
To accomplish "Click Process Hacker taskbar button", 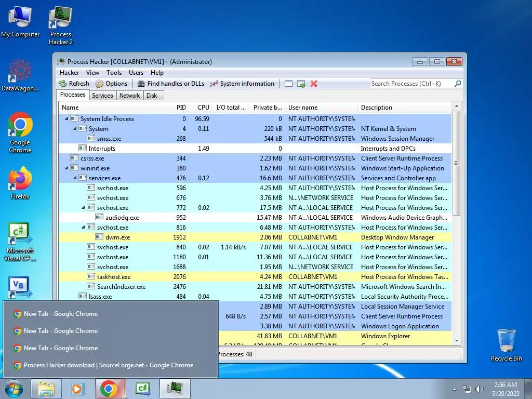I will point(175,389).
